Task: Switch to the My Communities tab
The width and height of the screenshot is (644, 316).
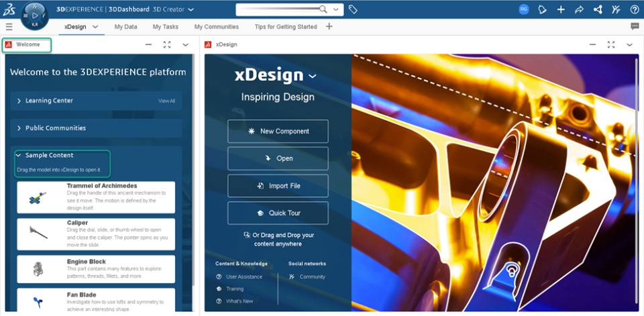Action: click(x=217, y=27)
